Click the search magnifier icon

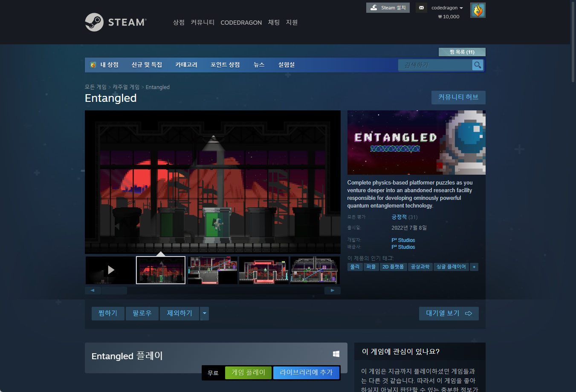(478, 65)
